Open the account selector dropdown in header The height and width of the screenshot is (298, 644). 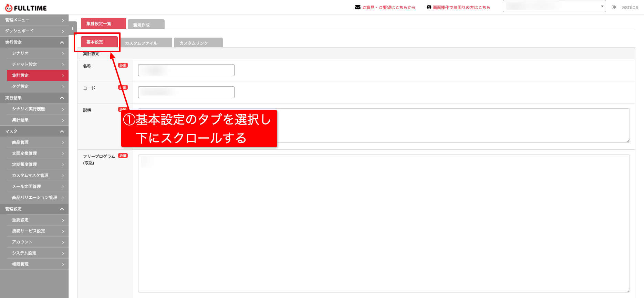[554, 6]
